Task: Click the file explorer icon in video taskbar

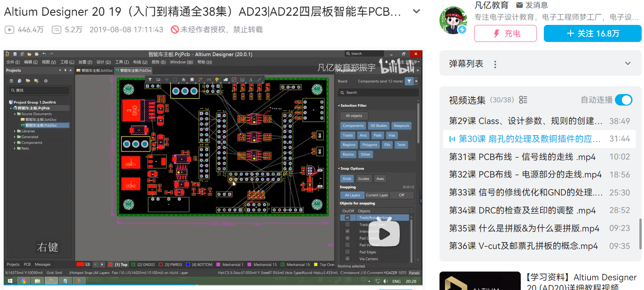Action: click(x=36, y=281)
